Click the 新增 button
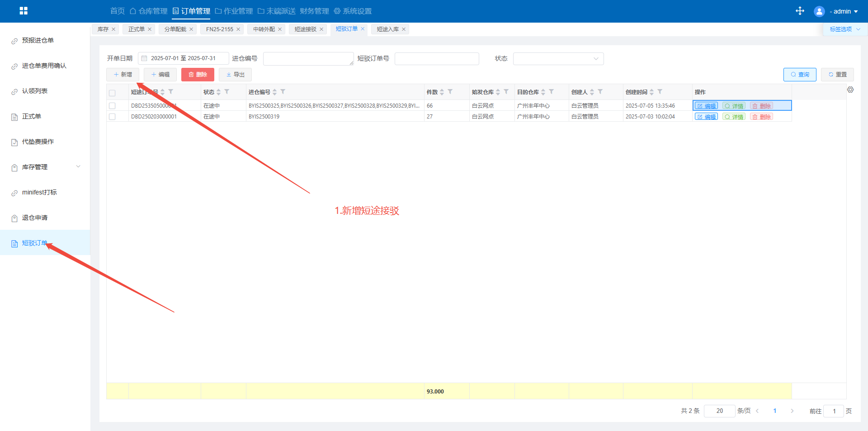 (123, 75)
